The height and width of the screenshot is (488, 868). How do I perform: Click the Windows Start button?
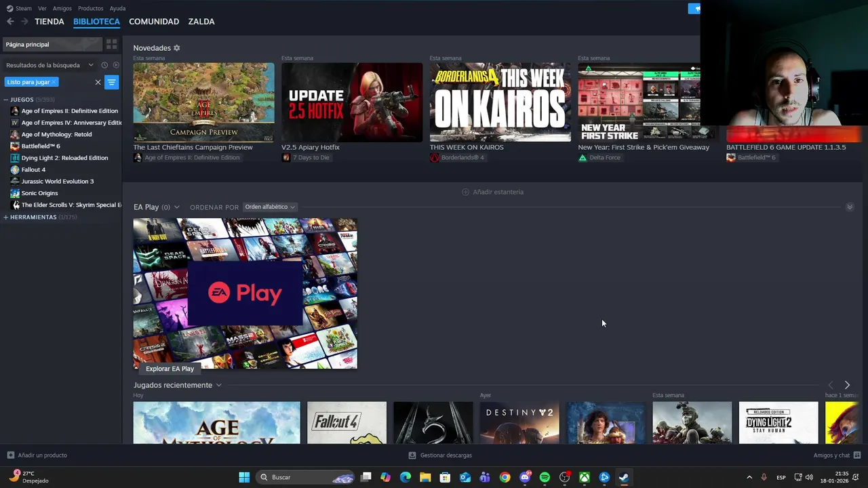pos(244,477)
